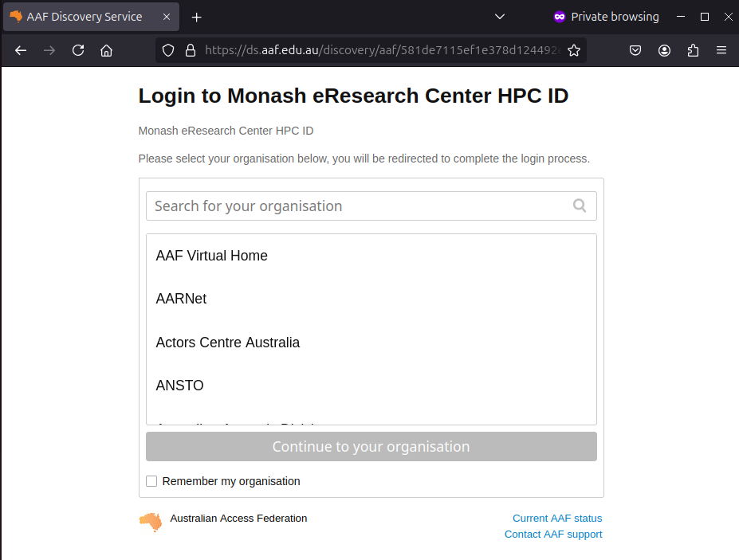Click the organisation search magnifier icon
Viewport: 739px width, 560px height.
580,206
